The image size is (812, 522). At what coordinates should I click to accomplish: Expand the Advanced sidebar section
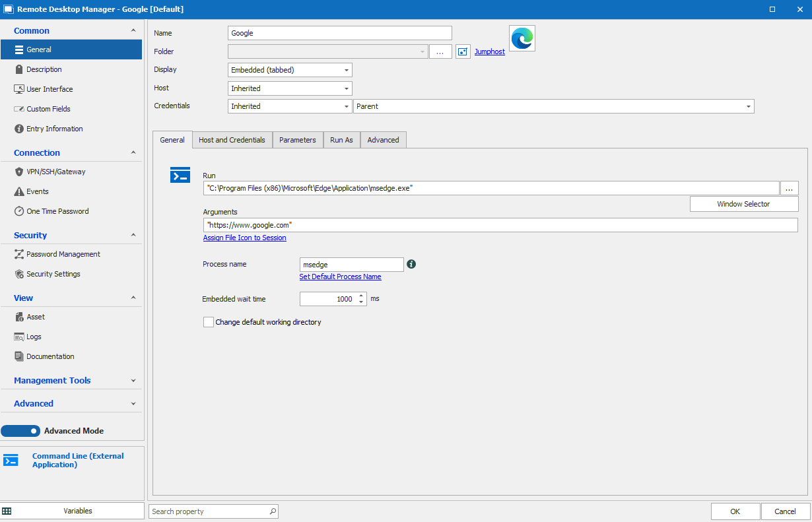[x=133, y=403]
